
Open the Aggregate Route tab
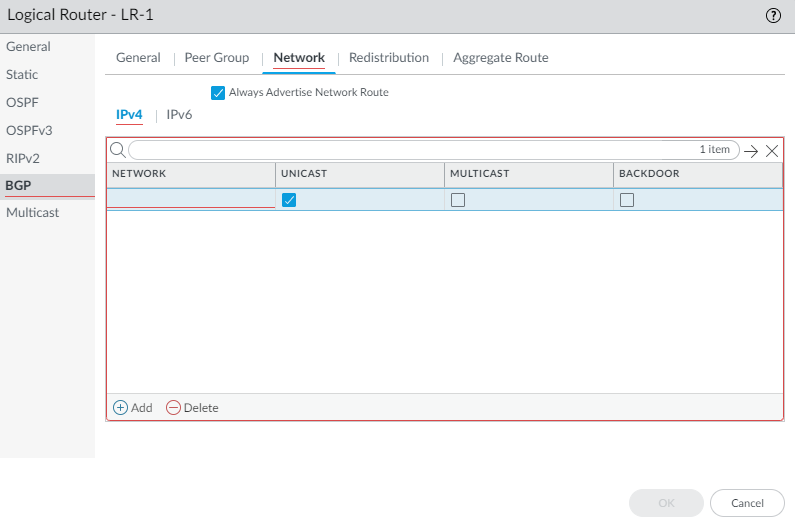pos(500,58)
